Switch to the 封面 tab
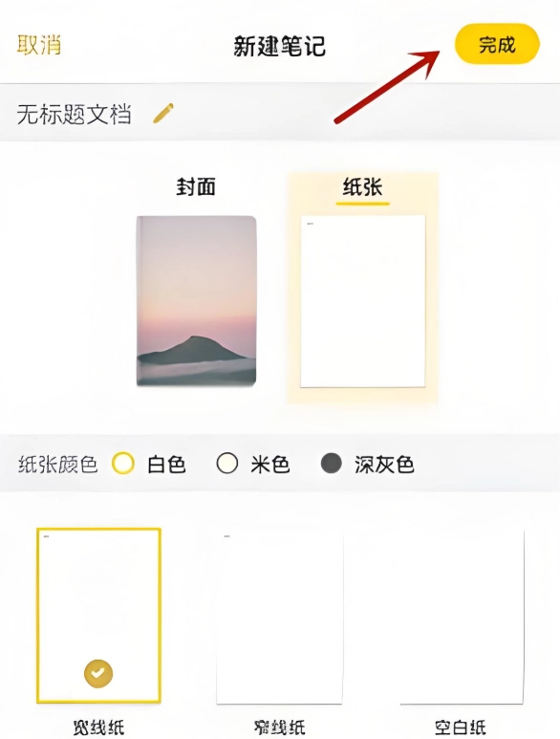The width and height of the screenshot is (560, 739). (196, 186)
